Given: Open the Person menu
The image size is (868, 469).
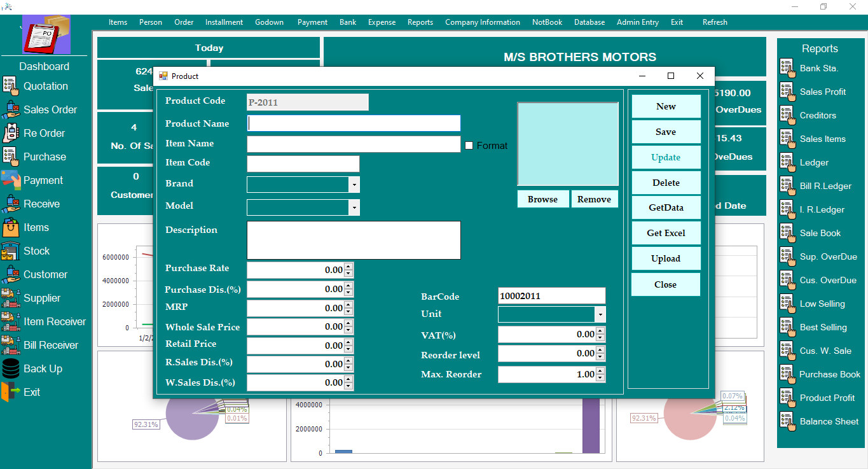Looking at the screenshot, I should [x=151, y=22].
